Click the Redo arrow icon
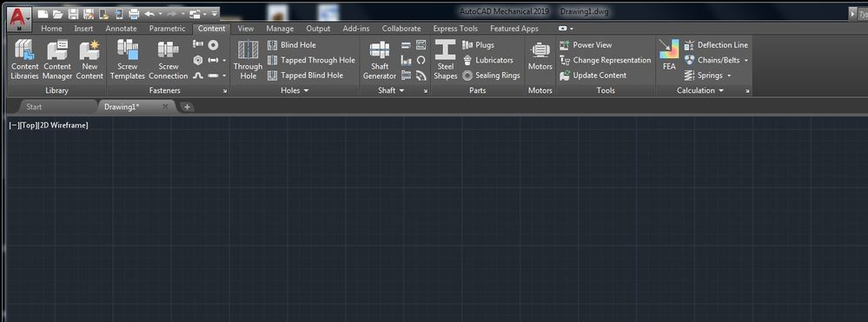Screen dimensions: 868x322 (172, 14)
